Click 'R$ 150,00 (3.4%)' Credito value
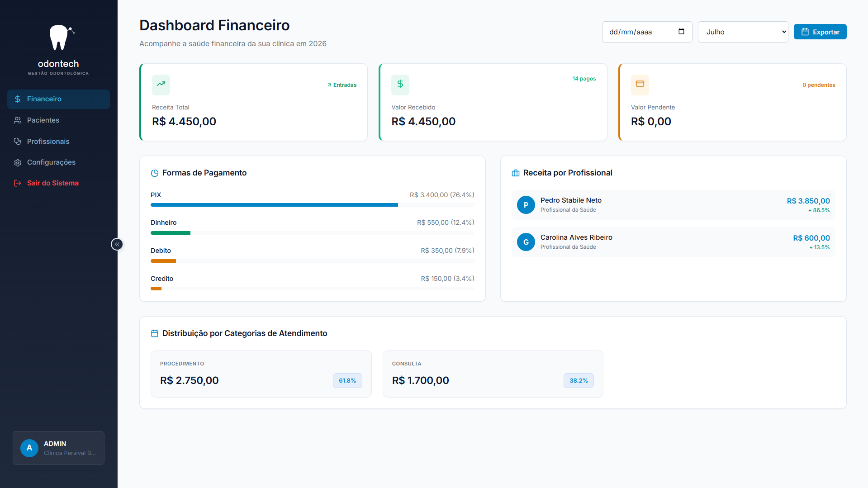 tap(447, 279)
